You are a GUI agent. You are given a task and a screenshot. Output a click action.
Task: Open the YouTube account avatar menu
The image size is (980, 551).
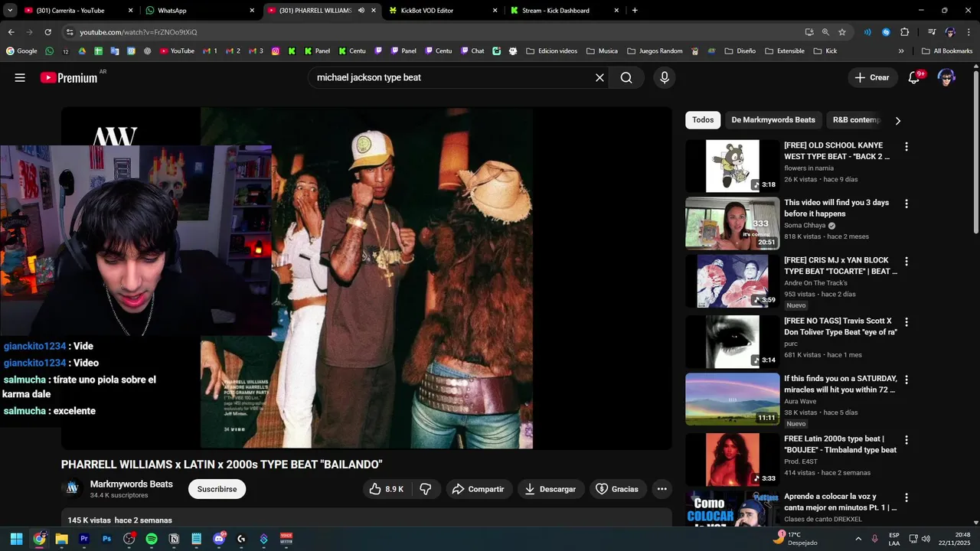coord(946,77)
